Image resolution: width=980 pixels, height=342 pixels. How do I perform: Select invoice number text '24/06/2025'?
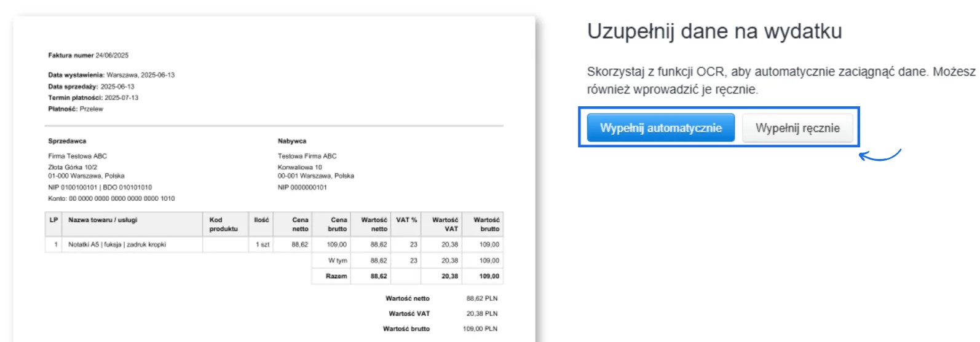point(112,55)
